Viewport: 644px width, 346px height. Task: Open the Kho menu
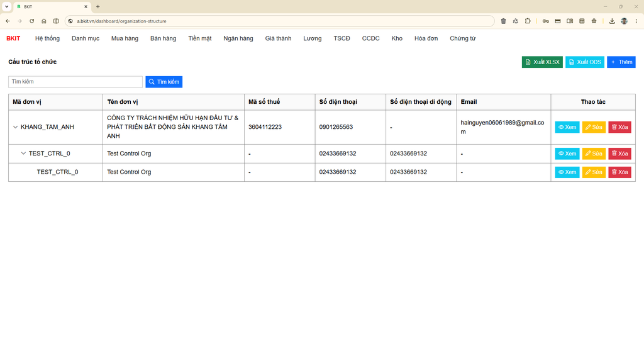click(x=397, y=38)
